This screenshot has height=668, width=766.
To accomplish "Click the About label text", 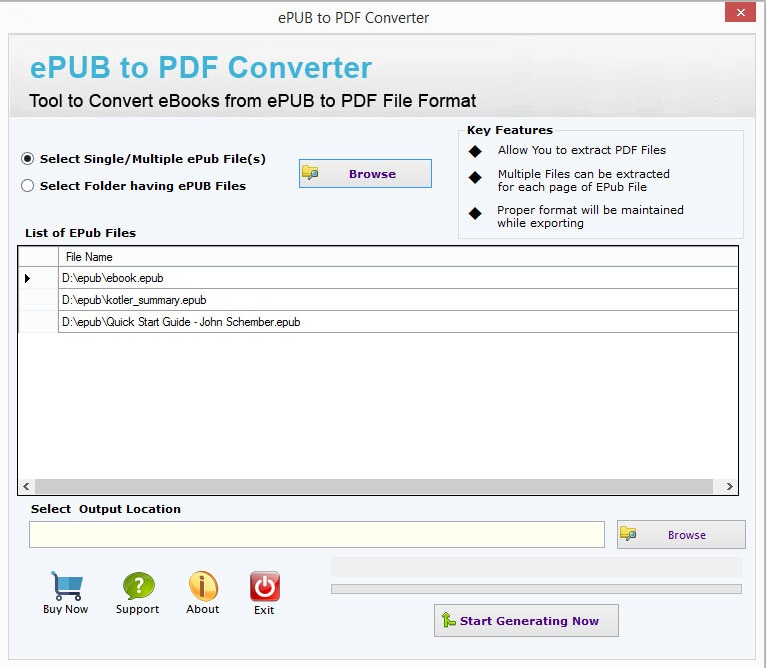I will (202, 609).
